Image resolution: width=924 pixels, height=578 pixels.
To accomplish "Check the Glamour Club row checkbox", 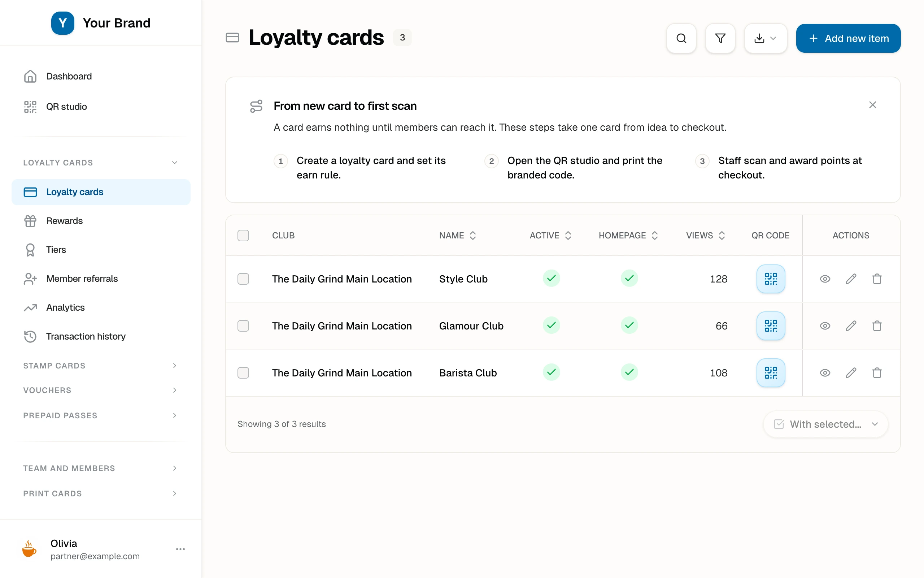I will (243, 326).
